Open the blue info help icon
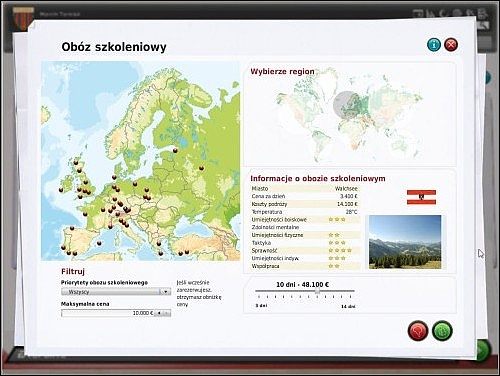The width and height of the screenshot is (500, 376). tap(434, 44)
